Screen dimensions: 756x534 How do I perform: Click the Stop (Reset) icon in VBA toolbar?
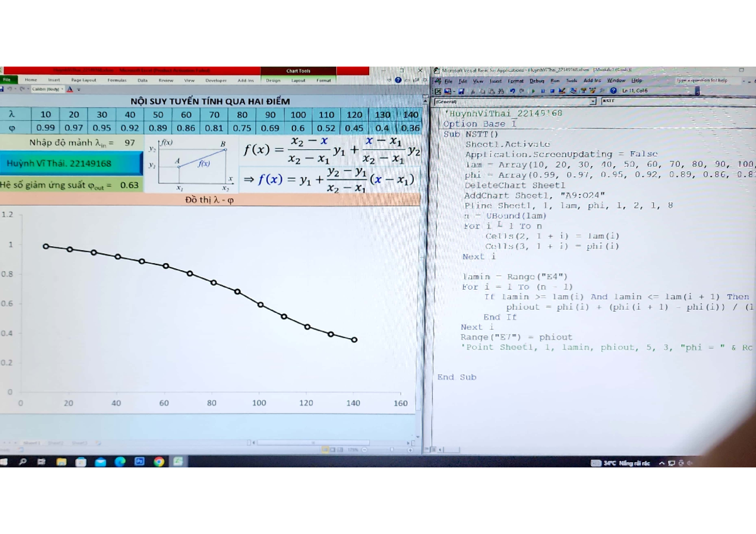click(552, 91)
